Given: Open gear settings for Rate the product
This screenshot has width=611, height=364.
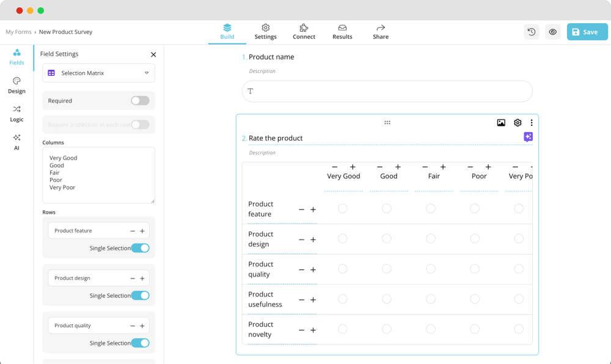Looking at the screenshot, I should click(x=518, y=123).
